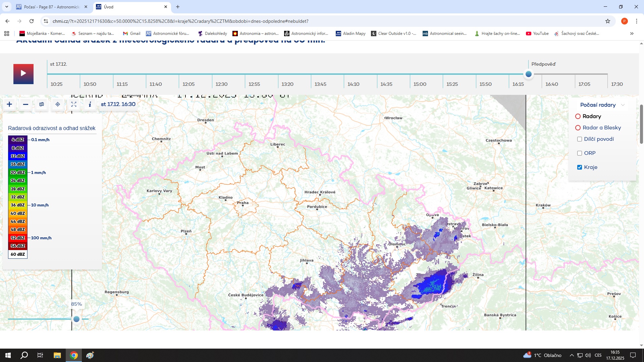This screenshot has width=644, height=362.
Task: Switch to the Počasí - Page 87 tab
Action: coord(50,7)
